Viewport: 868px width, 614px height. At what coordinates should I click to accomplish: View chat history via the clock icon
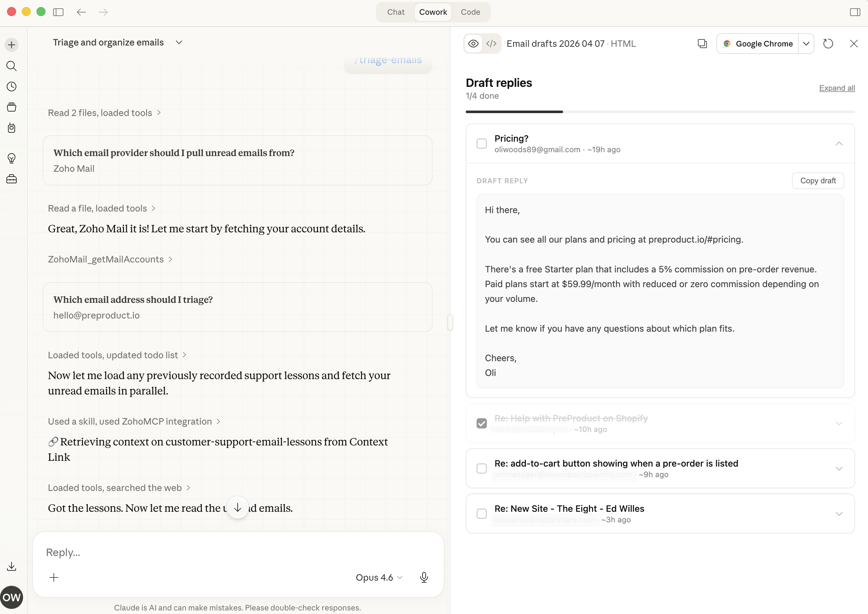11,87
